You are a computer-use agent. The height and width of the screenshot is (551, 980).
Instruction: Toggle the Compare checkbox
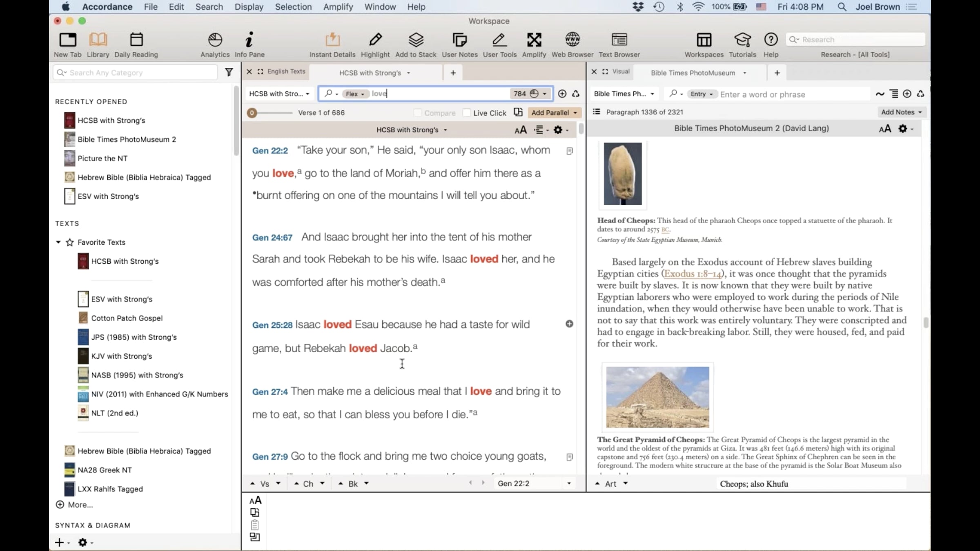pyautogui.click(x=417, y=113)
